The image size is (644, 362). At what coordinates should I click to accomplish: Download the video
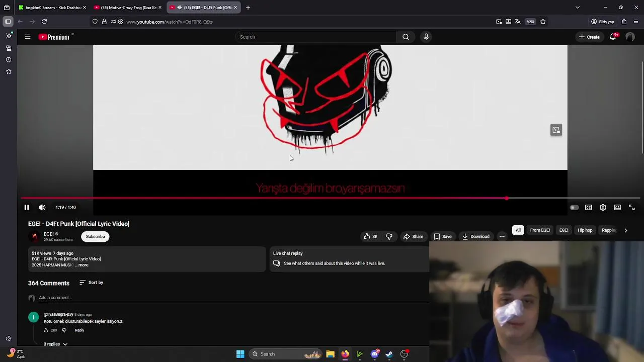click(x=476, y=236)
